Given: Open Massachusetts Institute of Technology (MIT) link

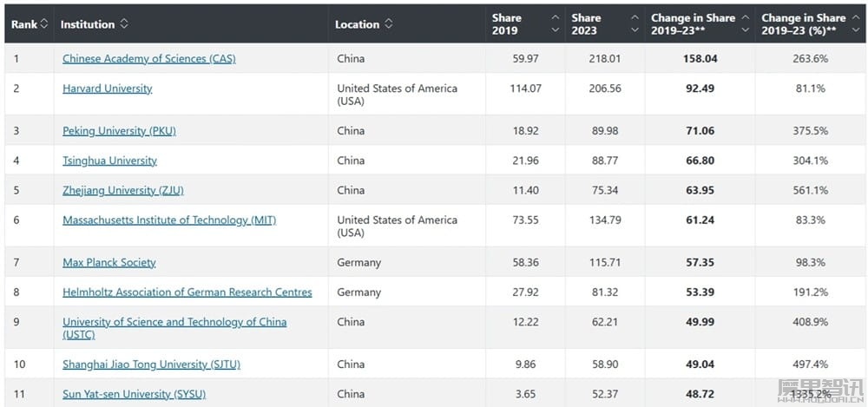Looking at the screenshot, I should pos(169,220).
